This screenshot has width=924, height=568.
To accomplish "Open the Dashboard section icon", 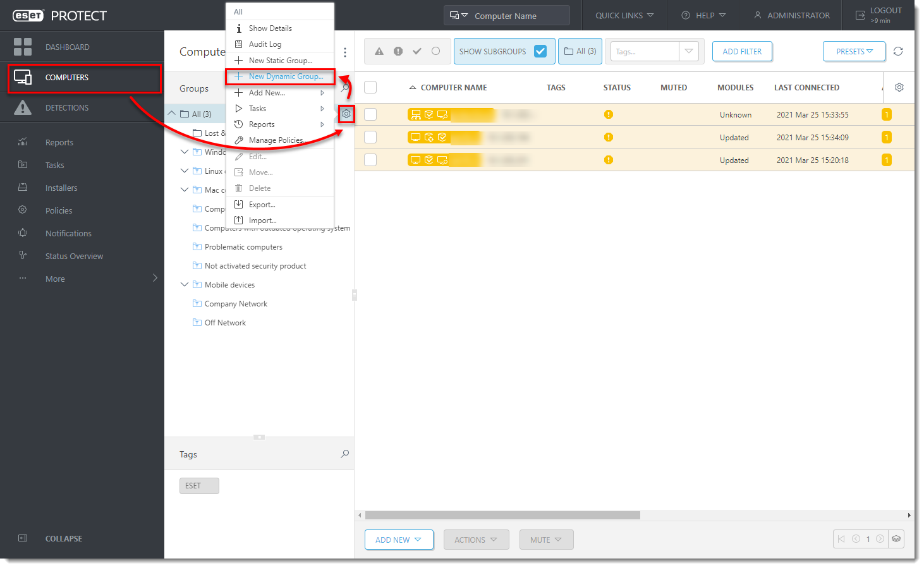I will coord(23,47).
